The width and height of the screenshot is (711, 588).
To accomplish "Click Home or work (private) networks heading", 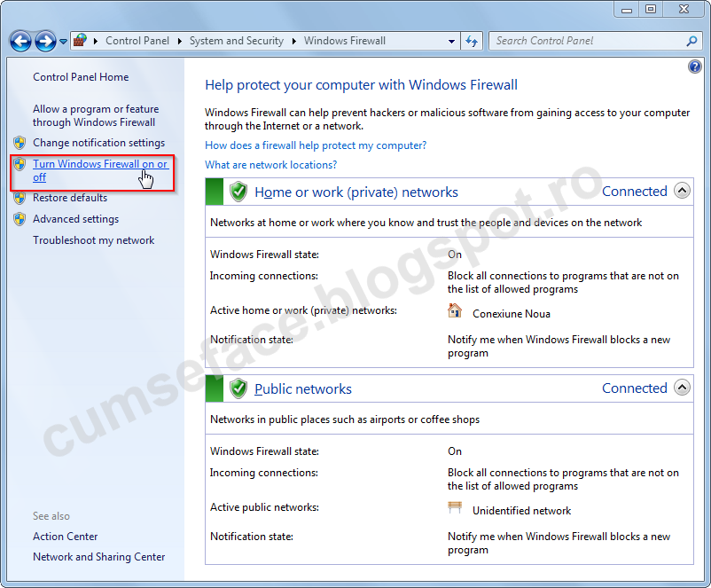I will point(356,192).
